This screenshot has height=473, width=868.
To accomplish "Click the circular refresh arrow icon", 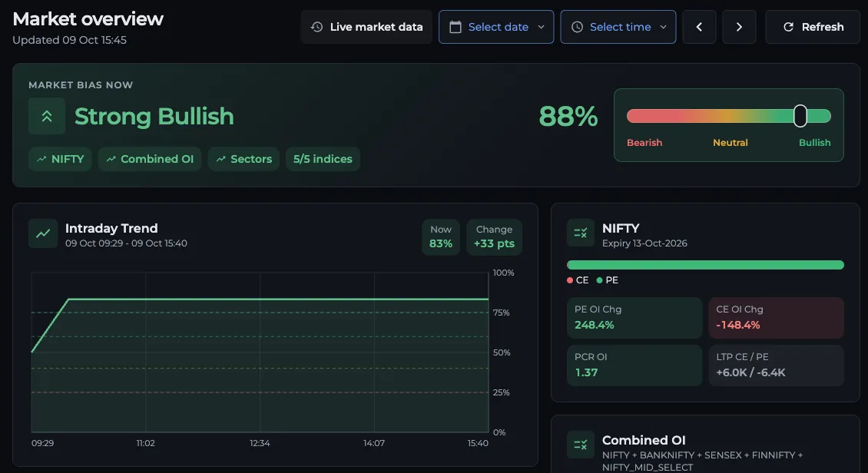I will [x=788, y=27].
